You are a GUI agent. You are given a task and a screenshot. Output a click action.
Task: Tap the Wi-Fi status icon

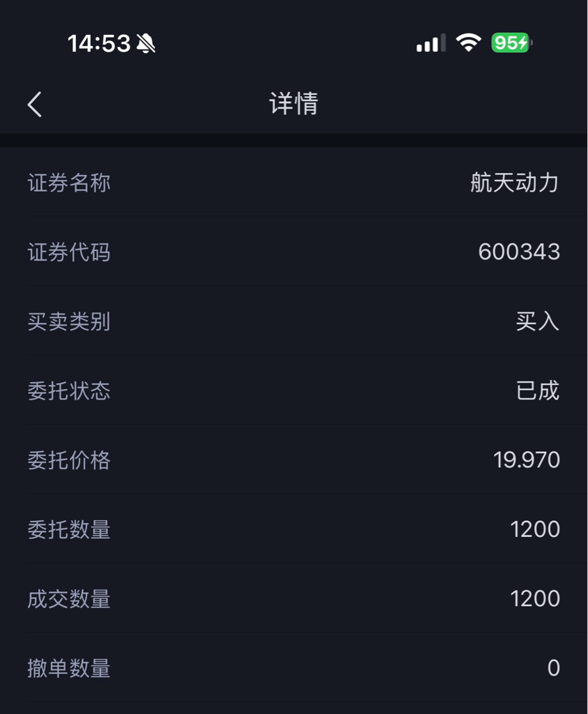click(469, 43)
